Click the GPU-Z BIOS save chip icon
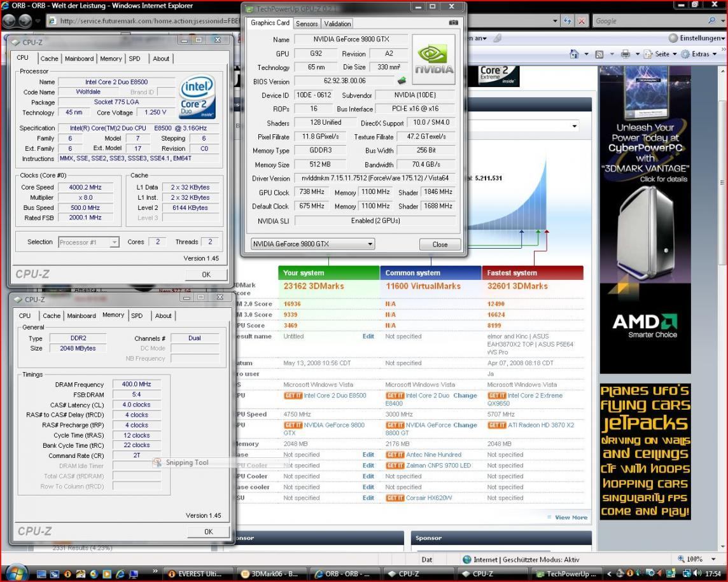Image resolution: width=728 pixels, height=582 pixels. tap(402, 81)
